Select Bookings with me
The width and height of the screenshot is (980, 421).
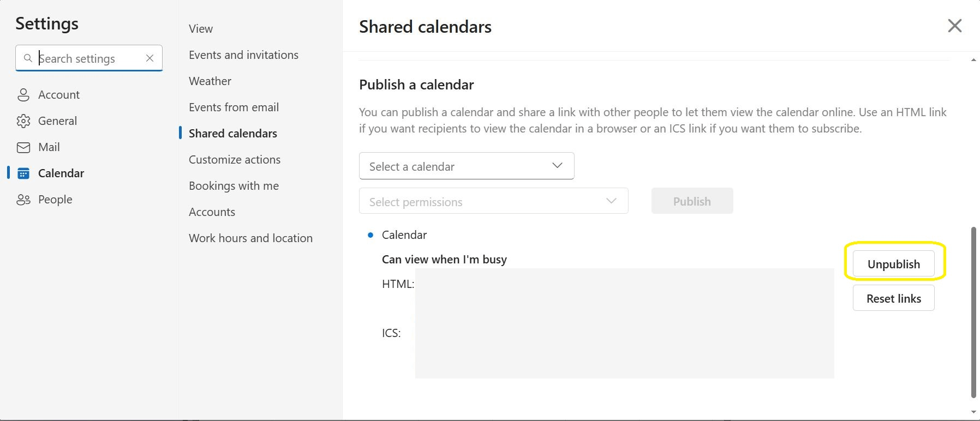point(234,186)
